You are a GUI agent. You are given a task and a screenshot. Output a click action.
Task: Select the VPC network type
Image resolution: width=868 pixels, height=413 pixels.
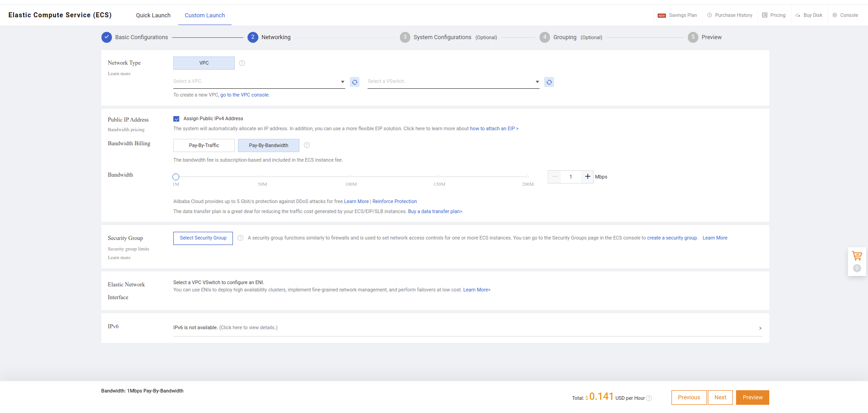[204, 63]
